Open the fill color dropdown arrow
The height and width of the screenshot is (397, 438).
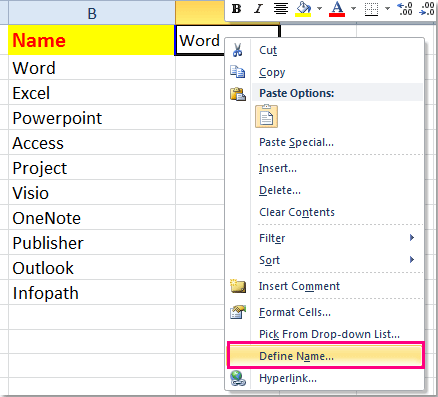319,8
